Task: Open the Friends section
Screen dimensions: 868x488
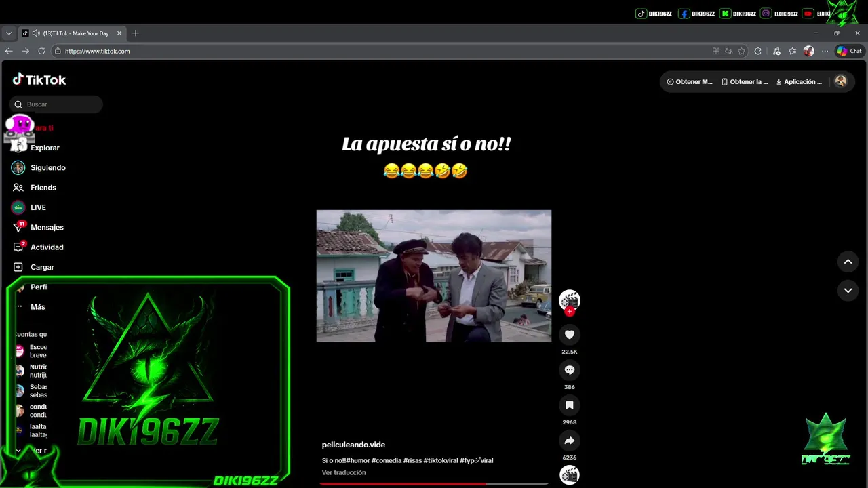Action: 34,188
